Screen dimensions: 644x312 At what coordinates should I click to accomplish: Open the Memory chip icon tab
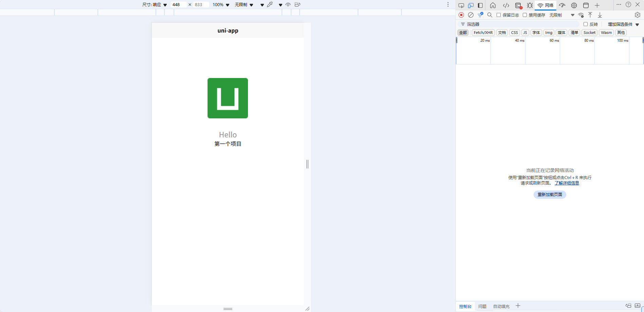coord(574,5)
